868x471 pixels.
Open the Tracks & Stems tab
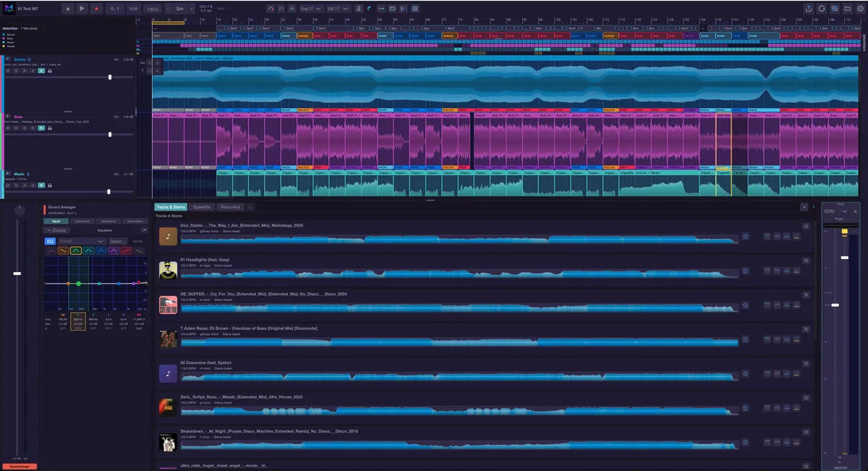(x=171, y=207)
